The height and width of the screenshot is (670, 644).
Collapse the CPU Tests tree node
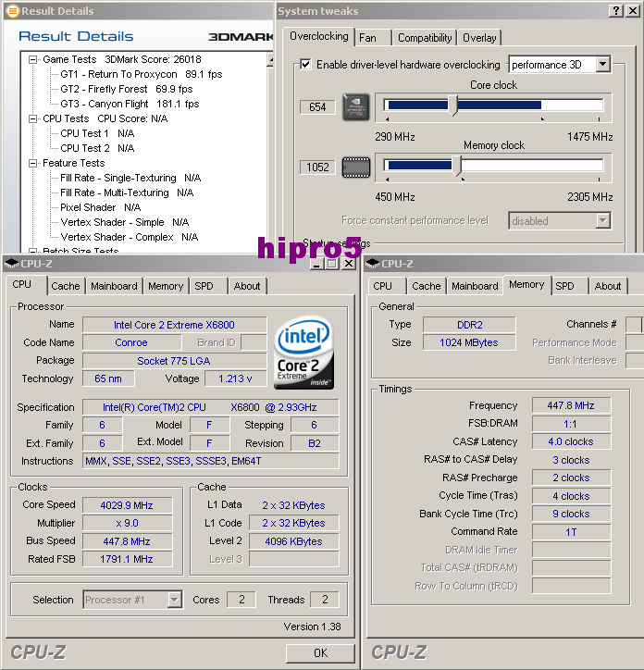tap(32, 118)
